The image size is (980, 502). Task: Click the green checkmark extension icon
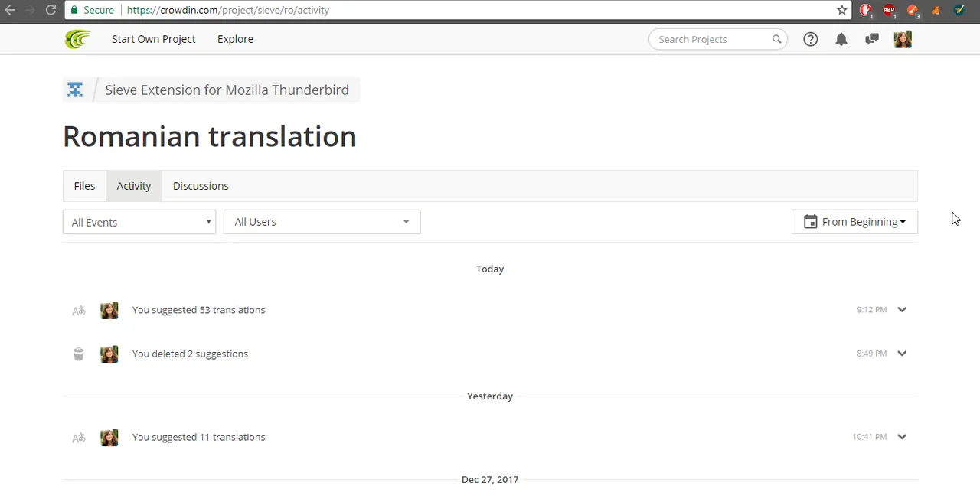tap(959, 10)
